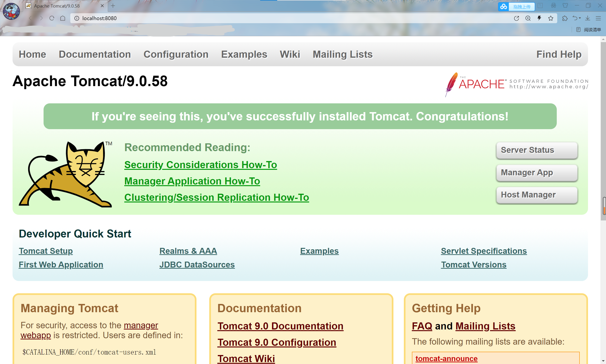Open the tomcat-announce mailing list link
606x364 pixels.
[446, 359]
